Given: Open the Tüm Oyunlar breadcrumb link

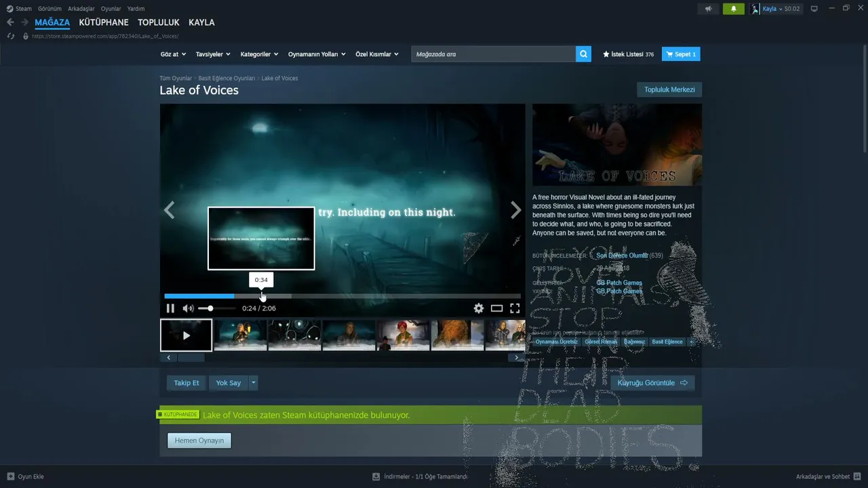Looking at the screenshot, I should (176, 79).
